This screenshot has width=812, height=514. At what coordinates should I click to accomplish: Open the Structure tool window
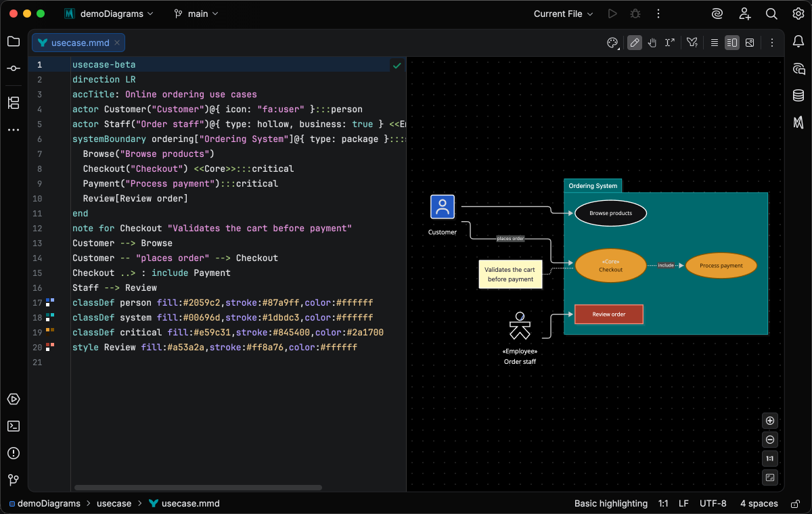click(14, 103)
